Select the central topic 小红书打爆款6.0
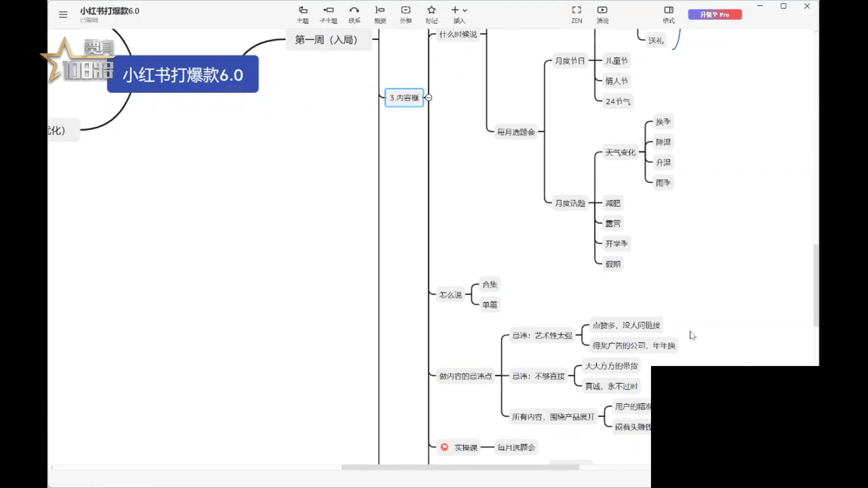 click(x=183, y=74)
